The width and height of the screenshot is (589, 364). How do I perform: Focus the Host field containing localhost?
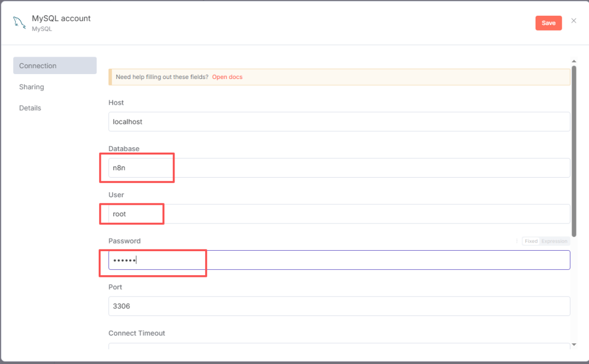(339, 122)
